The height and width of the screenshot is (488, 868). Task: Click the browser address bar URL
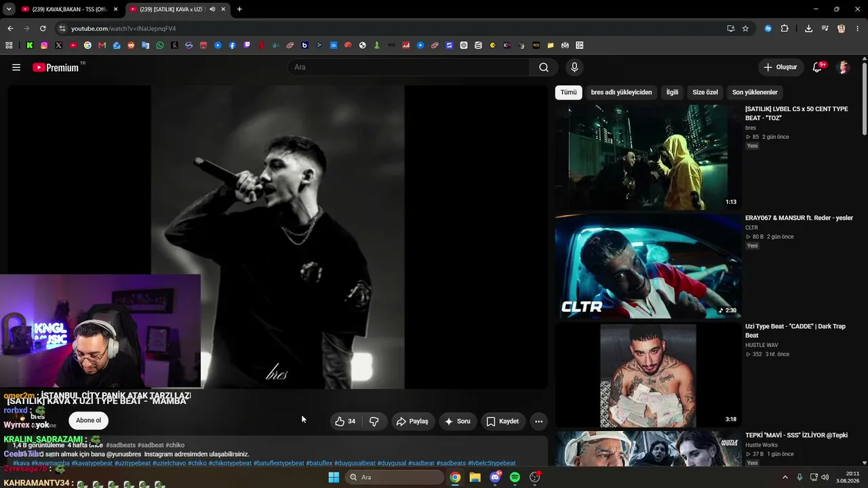tap(123, 28)
